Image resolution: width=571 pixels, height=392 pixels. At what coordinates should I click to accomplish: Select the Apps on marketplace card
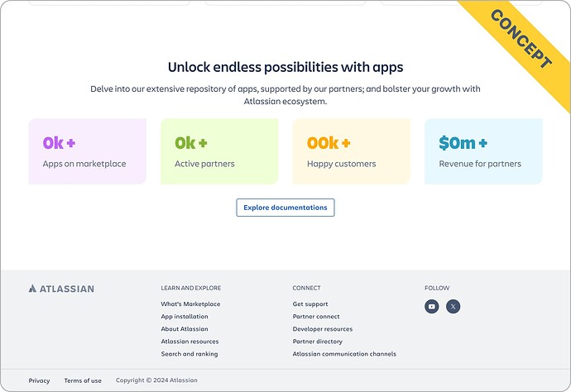(x=88, y=151)
